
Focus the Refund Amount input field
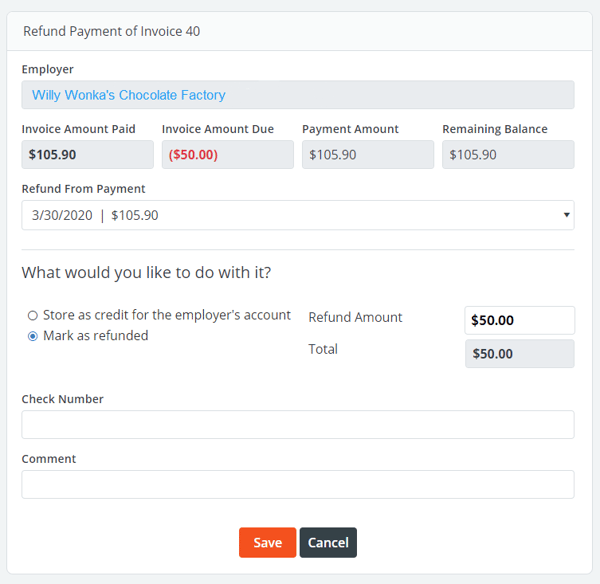[519, 320]
